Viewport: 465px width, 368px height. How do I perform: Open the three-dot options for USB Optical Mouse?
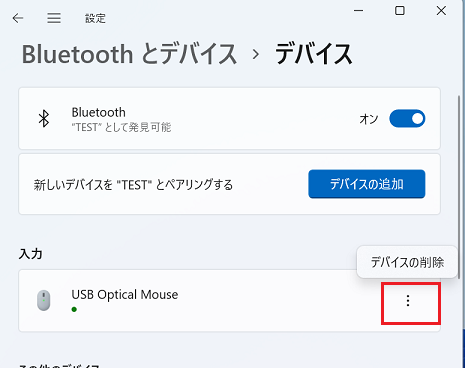pyautogui.click(x=408, y=301)
